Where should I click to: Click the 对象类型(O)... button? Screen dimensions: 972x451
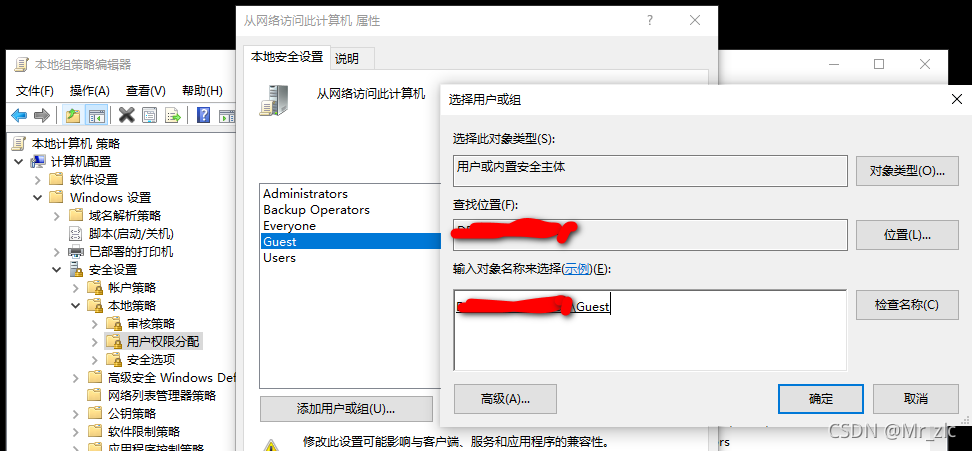(x=907, y=171)
